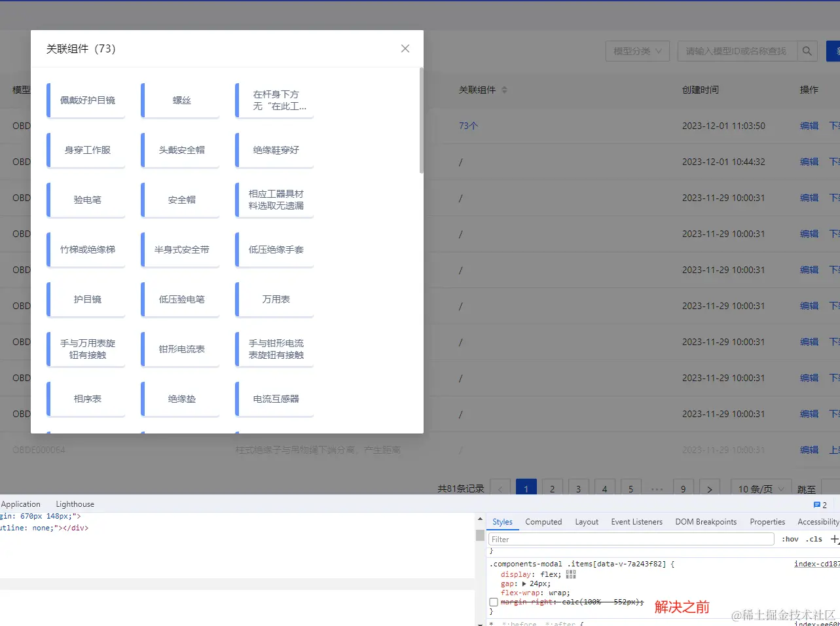Select the 安全帽 component card

tap(180, 200)
